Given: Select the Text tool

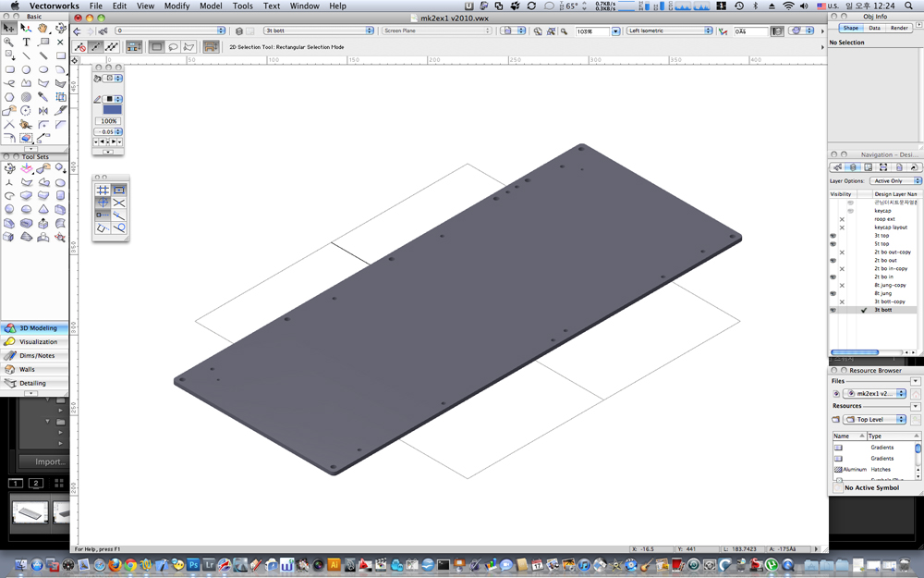Looking at the screenshot, I should (x=26, y=42).
